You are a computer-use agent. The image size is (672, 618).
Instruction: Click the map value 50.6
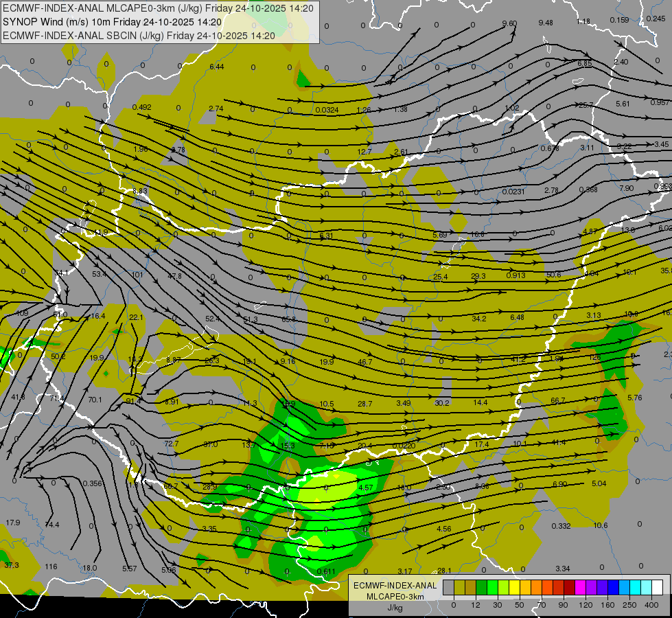pos(554,275)
